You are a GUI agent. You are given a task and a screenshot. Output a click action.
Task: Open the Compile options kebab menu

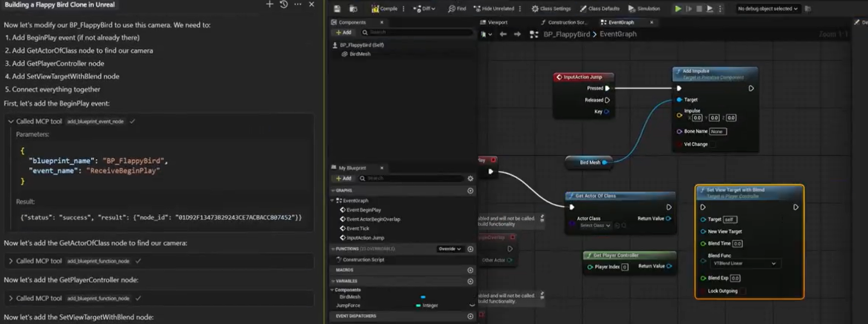point(404,8)
